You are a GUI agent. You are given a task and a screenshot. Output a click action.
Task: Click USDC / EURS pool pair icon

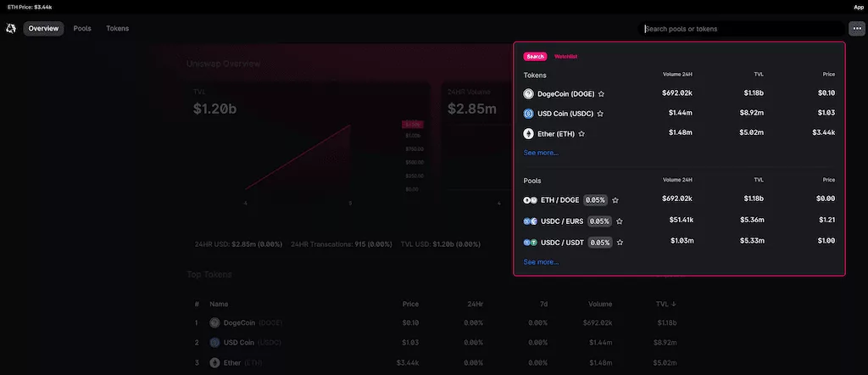pos(531,221)
